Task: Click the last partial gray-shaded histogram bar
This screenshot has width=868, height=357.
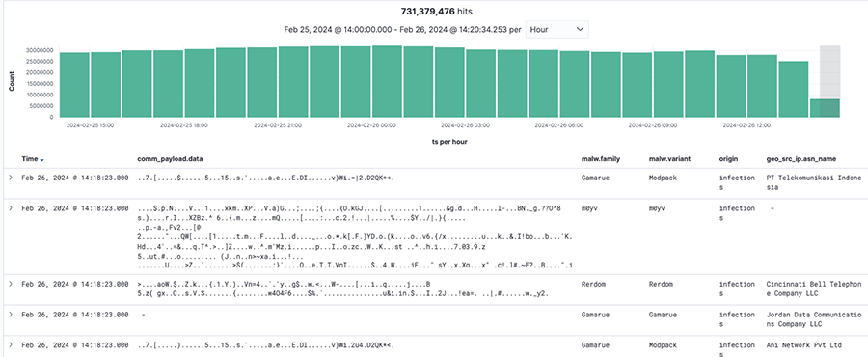Action: click(x=825, y=108)
